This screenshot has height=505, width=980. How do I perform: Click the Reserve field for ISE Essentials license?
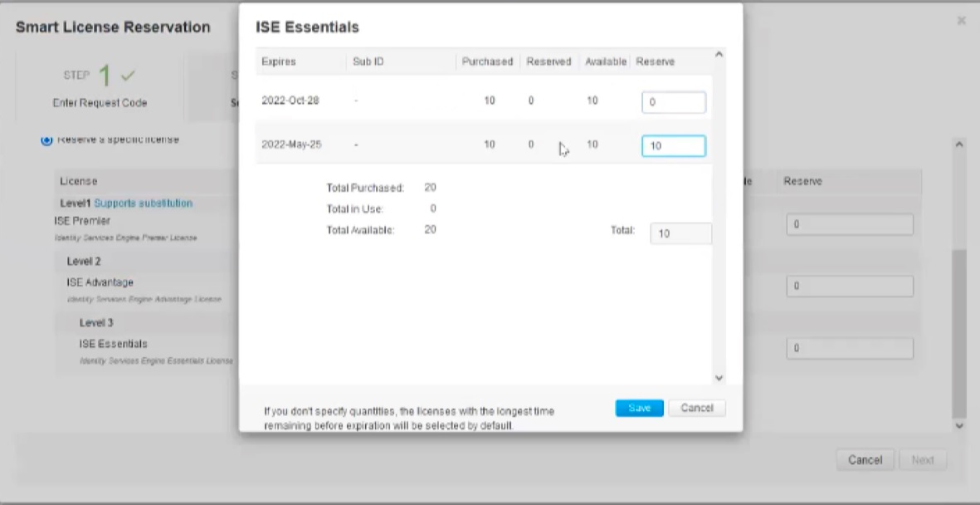[x=849, y=350]
